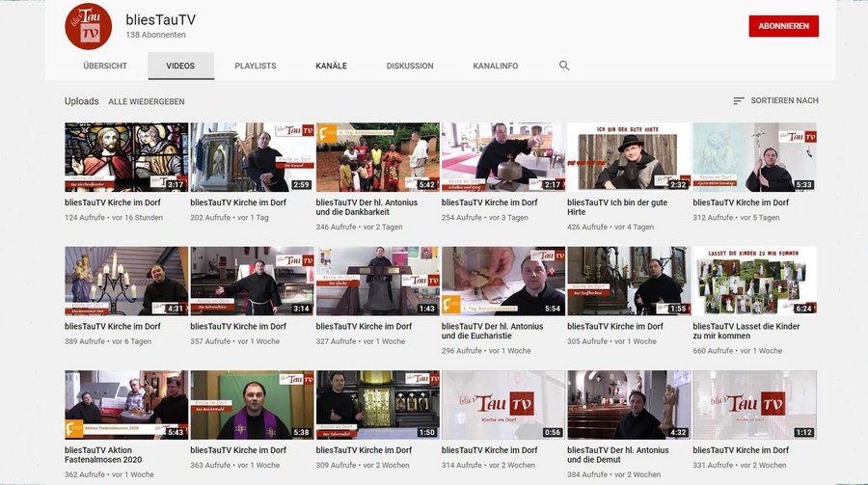This screenshot has width=868, height=485.
Task: Open the Kirche im Dorf title above 327 Aufrufe
Action: click(364, 327)
